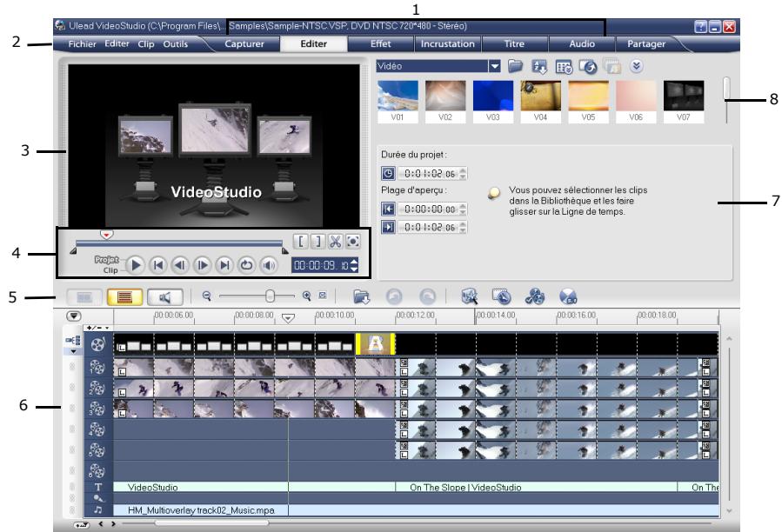
Task: Expand the library with double chevron
Action: coord(636,66)
